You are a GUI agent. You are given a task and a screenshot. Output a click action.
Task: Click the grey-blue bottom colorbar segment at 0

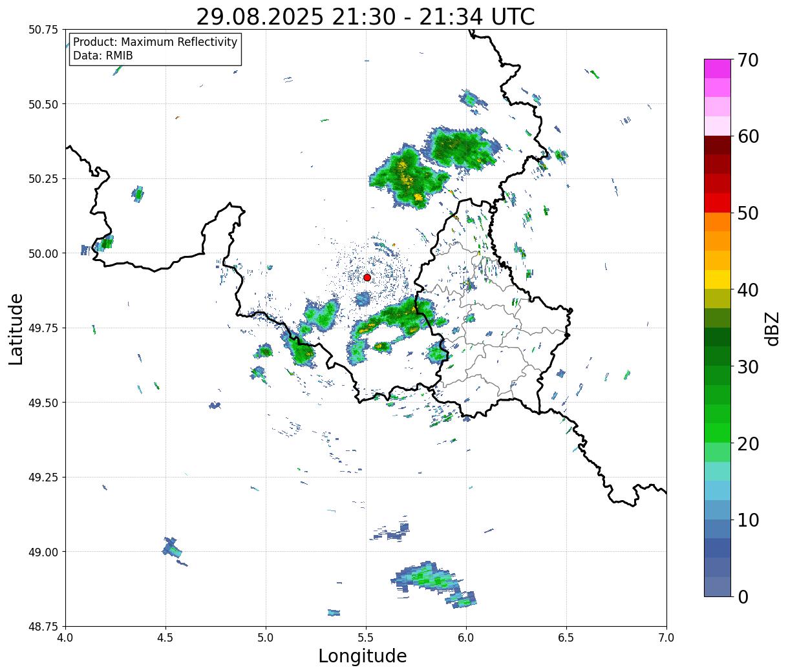pyautogui.click(x=718, y=586)
